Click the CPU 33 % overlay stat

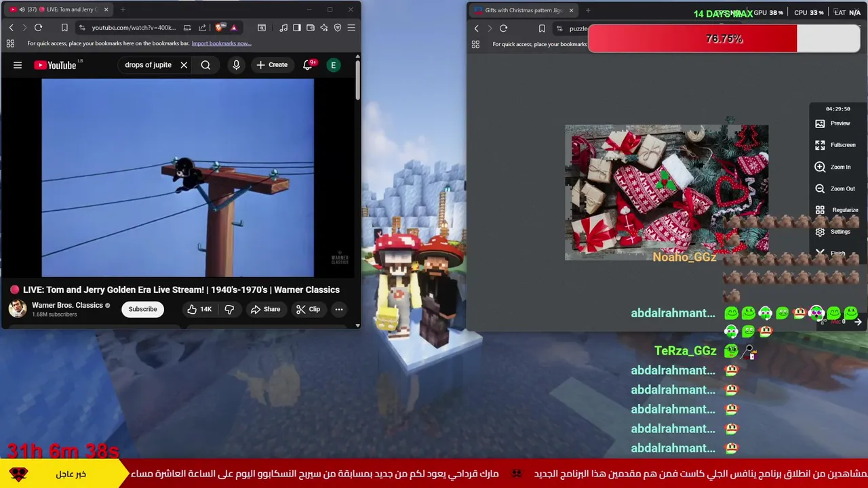[808, 13]
